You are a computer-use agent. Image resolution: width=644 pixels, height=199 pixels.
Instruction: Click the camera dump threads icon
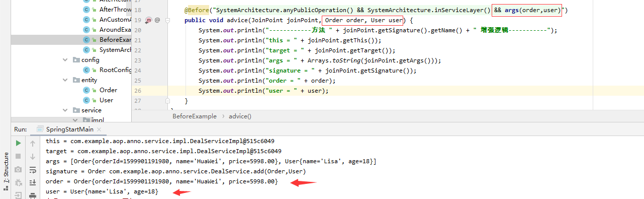coord(19,169)
